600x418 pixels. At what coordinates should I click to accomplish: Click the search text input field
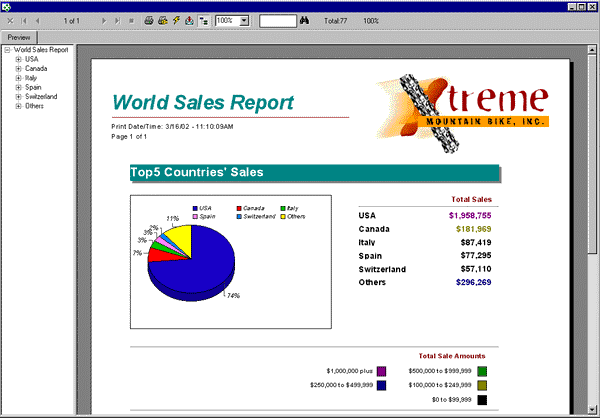click(277, 20)
